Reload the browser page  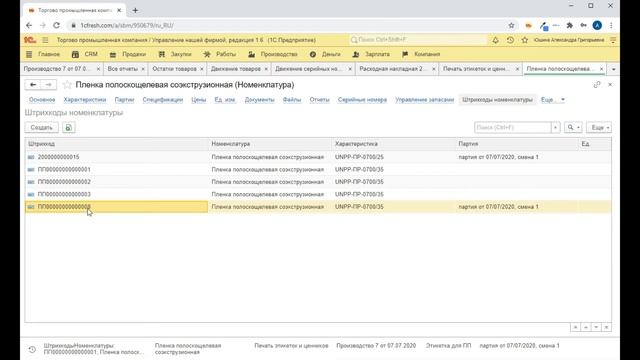56,25
